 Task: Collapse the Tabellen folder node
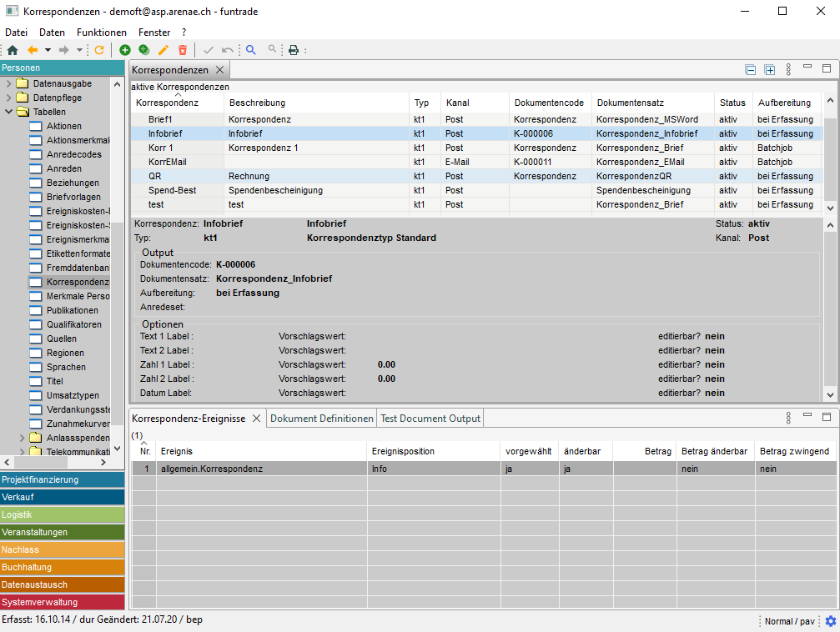[x=9, y=112]
